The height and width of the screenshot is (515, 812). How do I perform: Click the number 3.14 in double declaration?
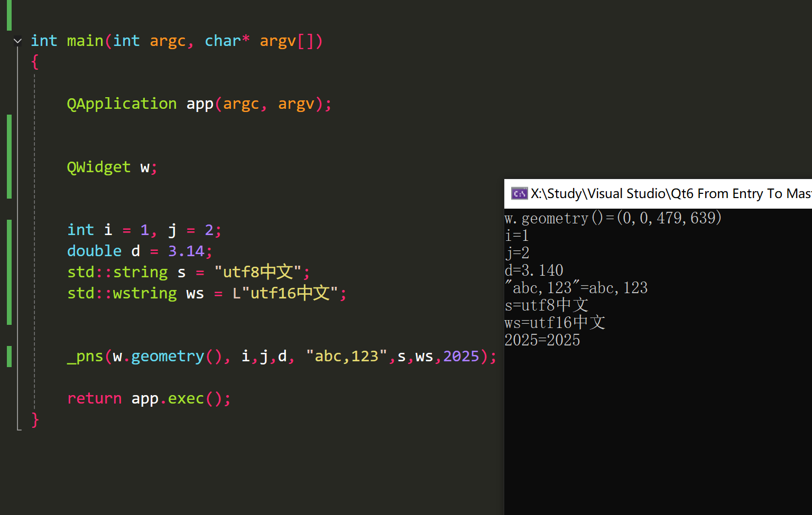point(186,250)
